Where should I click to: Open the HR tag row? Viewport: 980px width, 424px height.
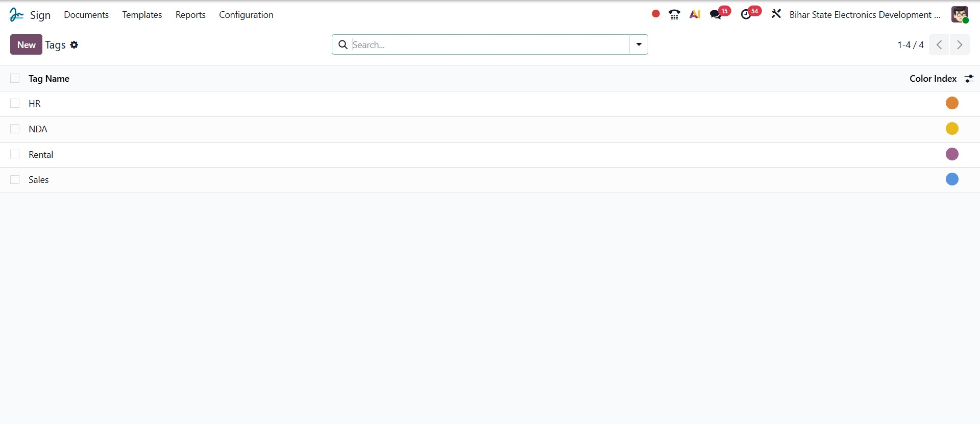pos(490,104)
